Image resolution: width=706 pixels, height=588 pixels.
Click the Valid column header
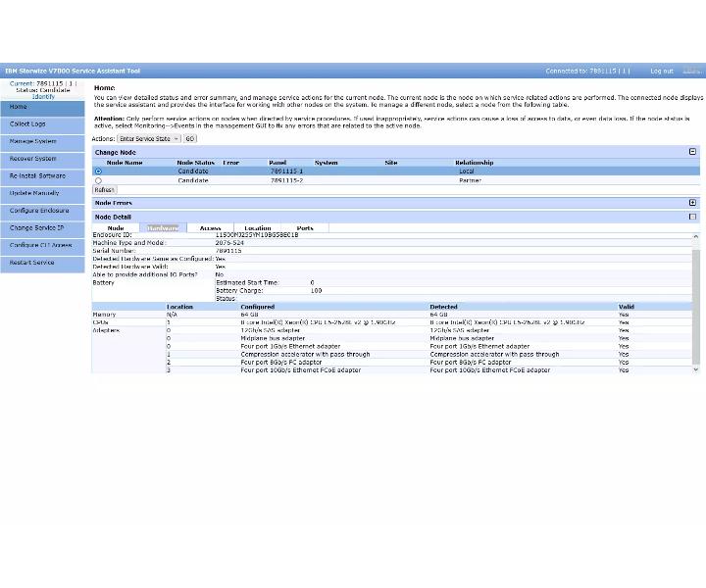click(x=627, y=307)
